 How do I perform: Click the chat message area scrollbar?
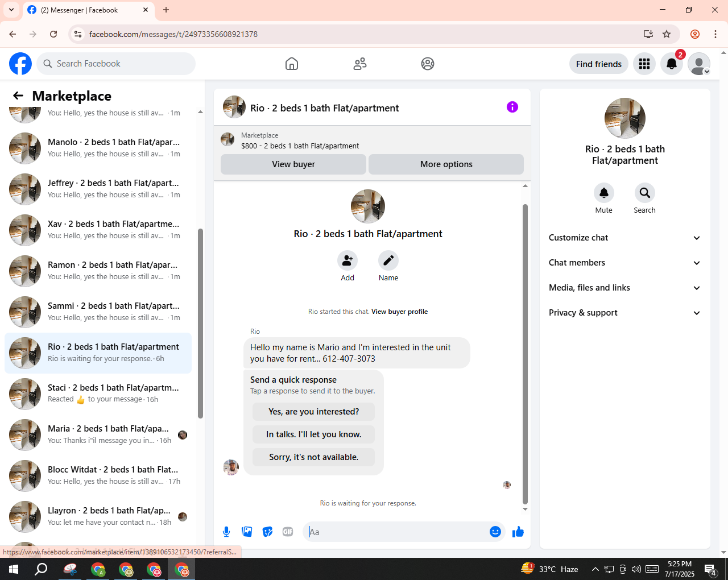point(525,353)
